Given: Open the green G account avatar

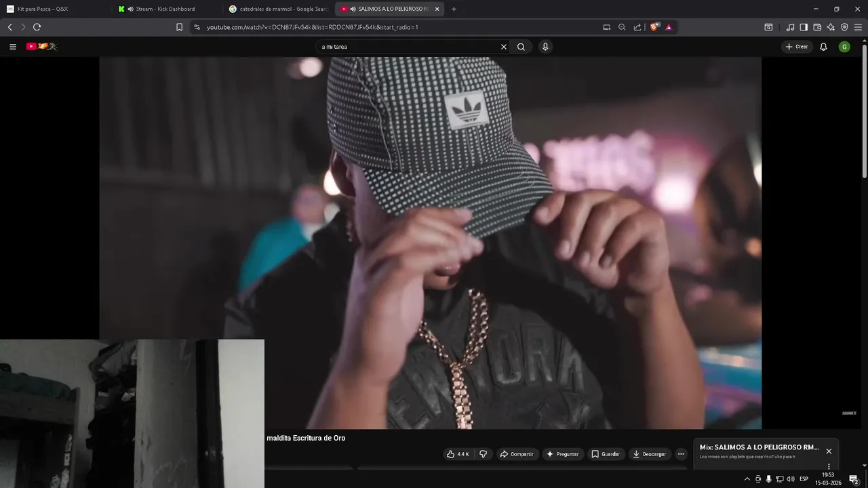Looking at the screenshot, I should (x=844, y=47).
